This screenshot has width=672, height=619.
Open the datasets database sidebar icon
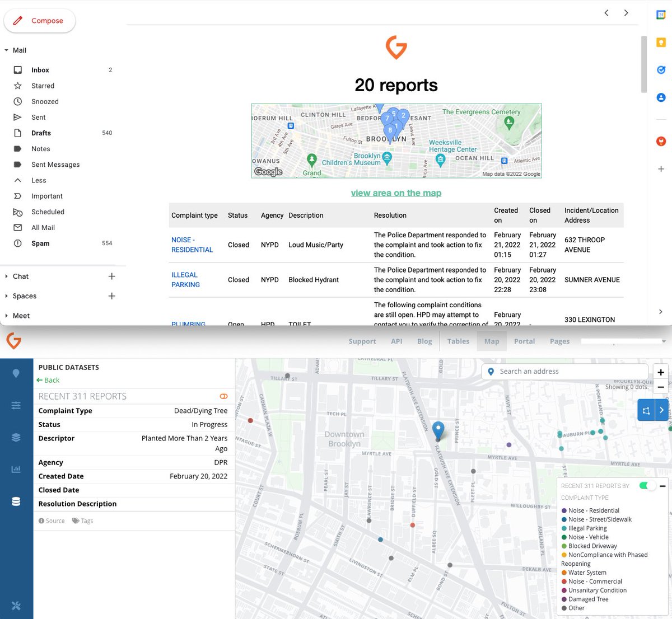coord(16,501)
